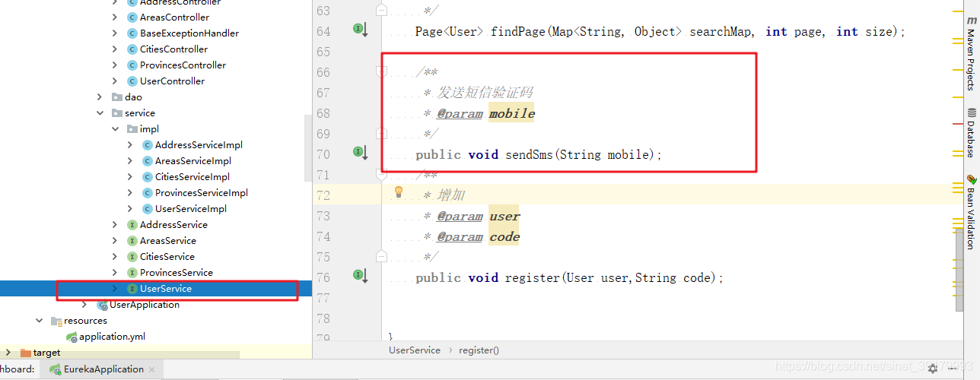The width and height of the screenshot is (980, 380).
Task: Open the Database side tab
Action: click(x=971, y=132)
